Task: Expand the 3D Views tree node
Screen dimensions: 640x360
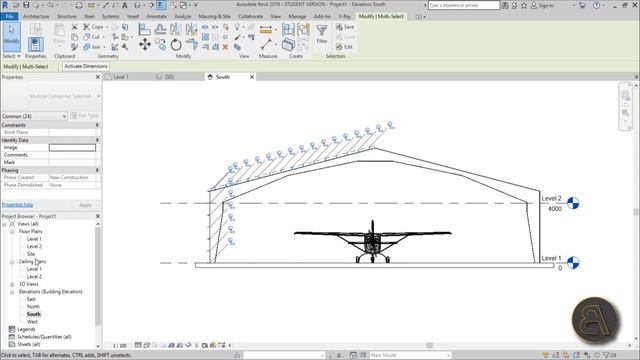Action: point(12,284)
